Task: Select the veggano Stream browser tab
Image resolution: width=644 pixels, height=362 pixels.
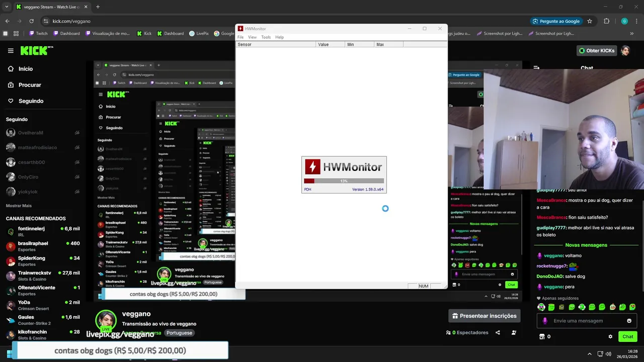Action: coord(51,7)
